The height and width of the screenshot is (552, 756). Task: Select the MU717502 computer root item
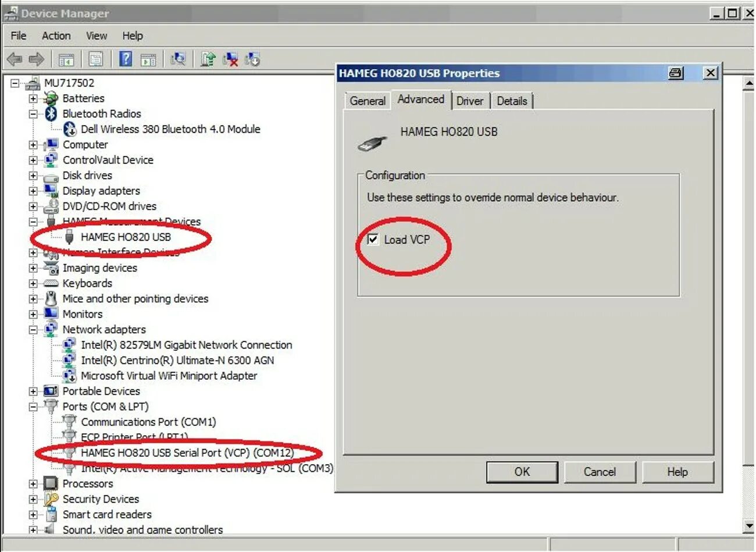click(x=69, y=83)
